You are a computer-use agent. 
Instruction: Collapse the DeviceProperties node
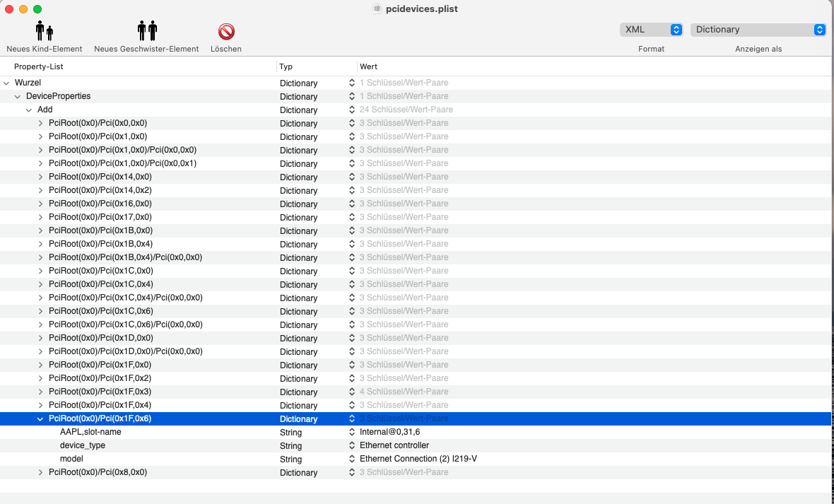tap(18, 96)
